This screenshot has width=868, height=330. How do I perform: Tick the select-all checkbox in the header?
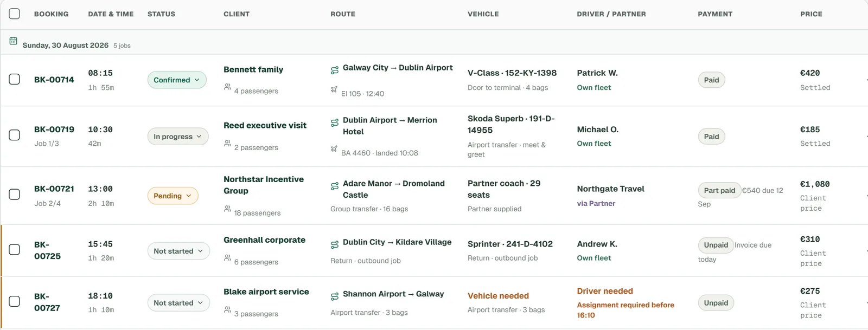click(15, 14)
